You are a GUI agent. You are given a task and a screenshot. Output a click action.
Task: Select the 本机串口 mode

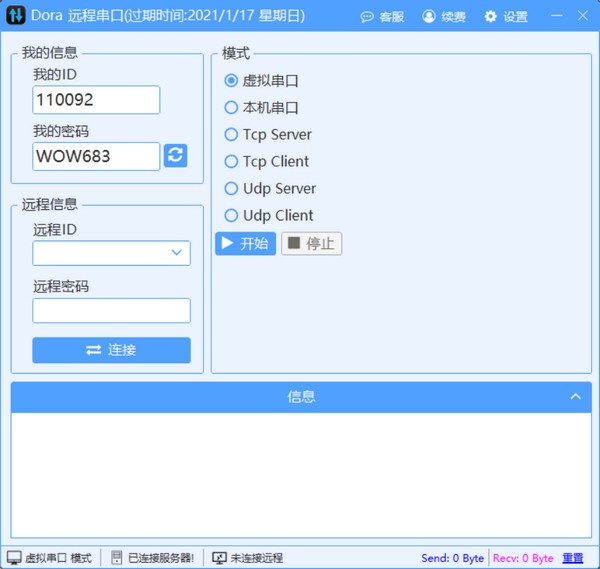[232, 108]
